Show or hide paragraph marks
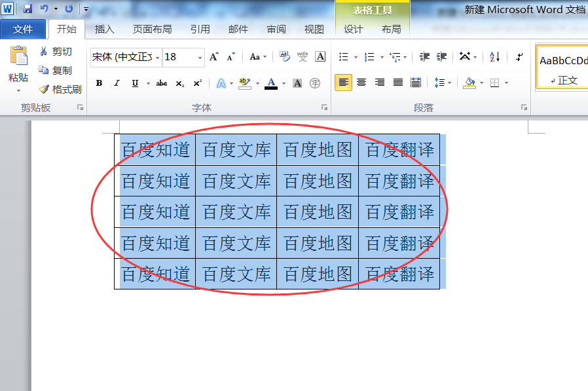The image size is (588, 391). pos(520,57)
